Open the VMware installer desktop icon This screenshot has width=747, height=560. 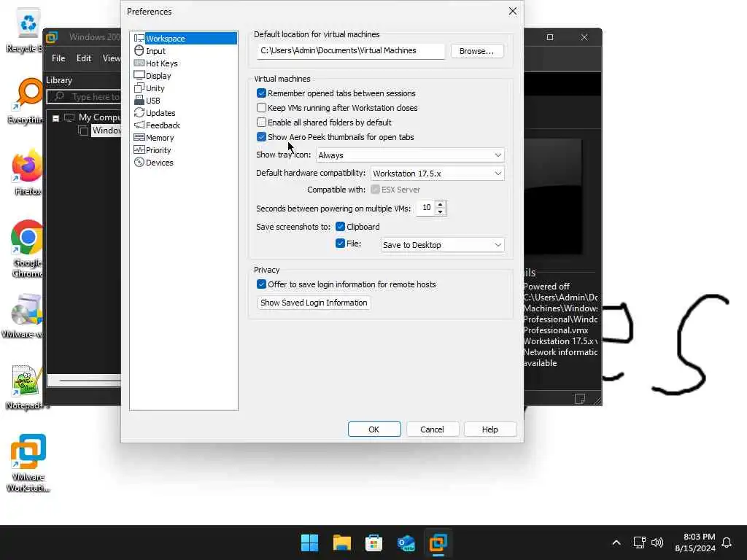pos(25,316)
